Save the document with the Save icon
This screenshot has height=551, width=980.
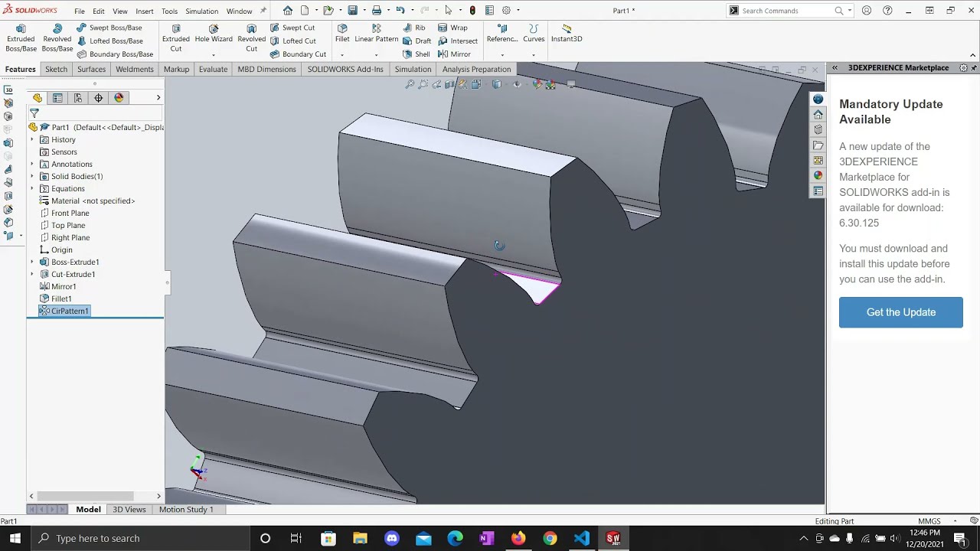click(x=353, y=11)
